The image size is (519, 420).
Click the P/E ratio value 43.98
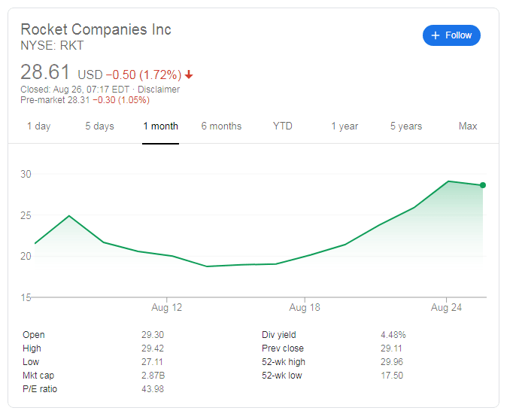(x=151, y=389)
